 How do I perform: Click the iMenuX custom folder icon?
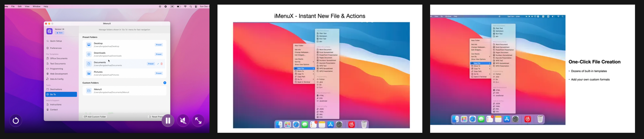pos(89,91)
